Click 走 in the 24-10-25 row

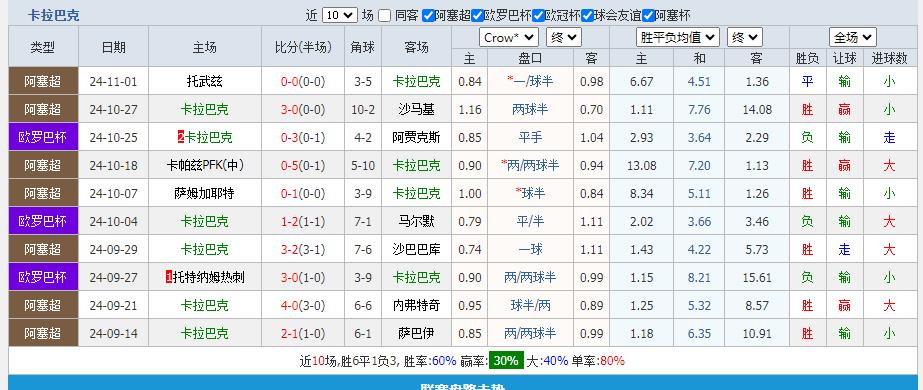(x=889, y=138)
